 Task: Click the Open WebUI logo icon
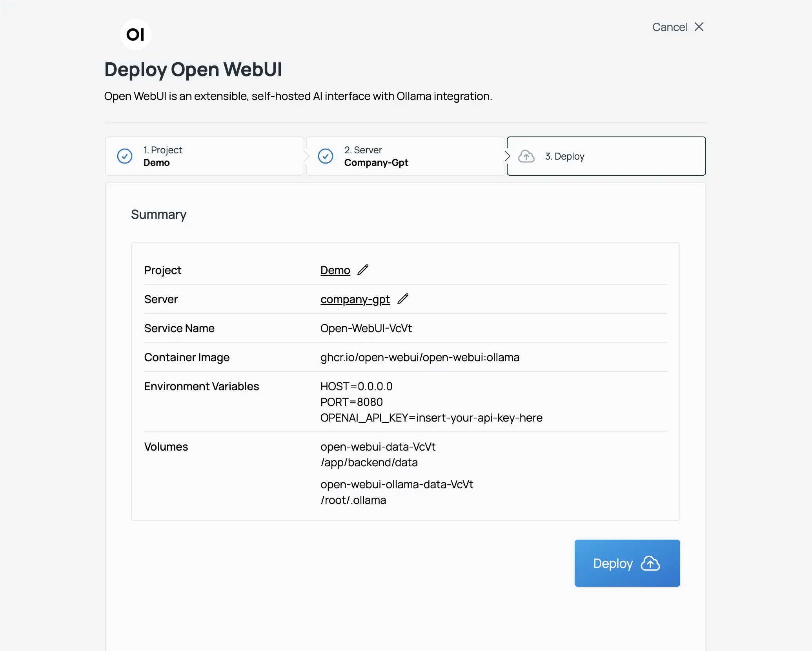(135, 35)
